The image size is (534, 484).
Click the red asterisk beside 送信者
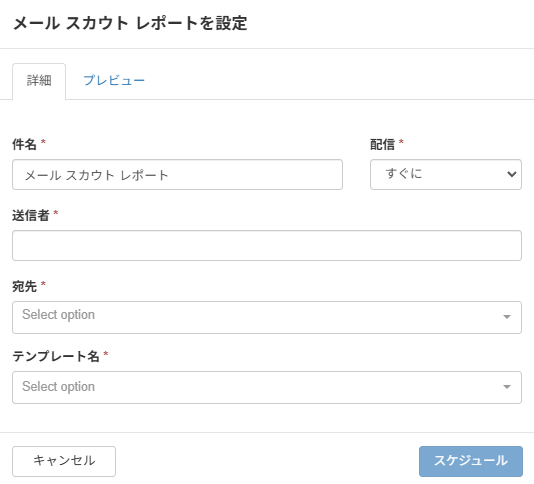56,213
